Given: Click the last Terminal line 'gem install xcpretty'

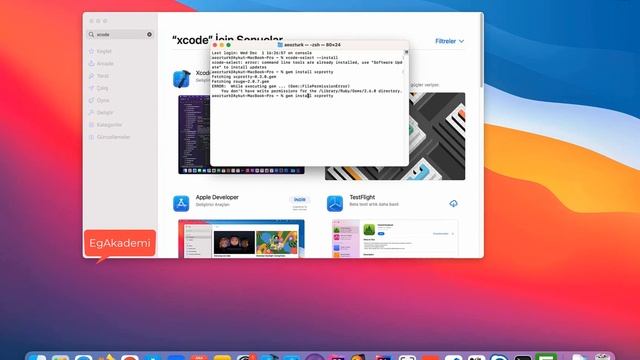Looking at the screenshot, I should click(x=309, y=96).
